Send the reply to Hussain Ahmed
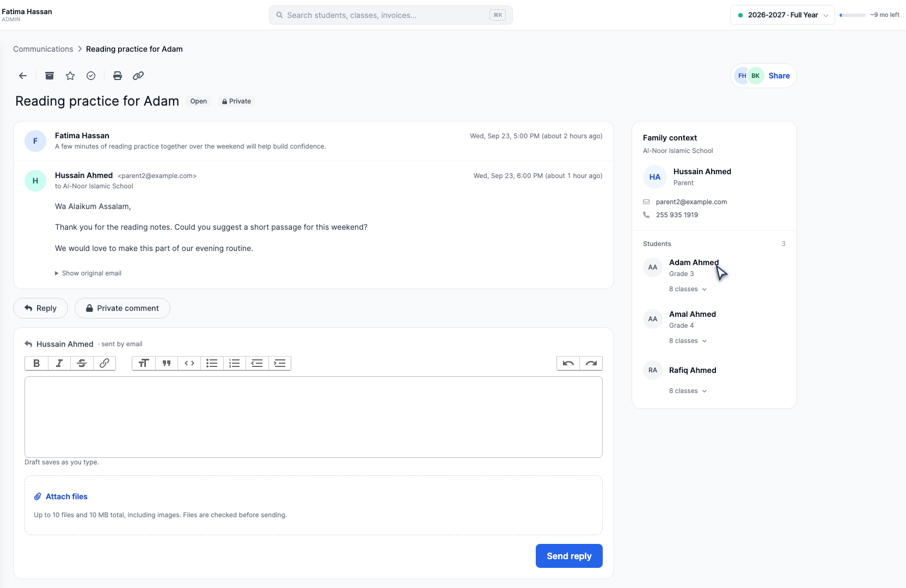Screen dimensions: 906x588 tap(569, 556)
